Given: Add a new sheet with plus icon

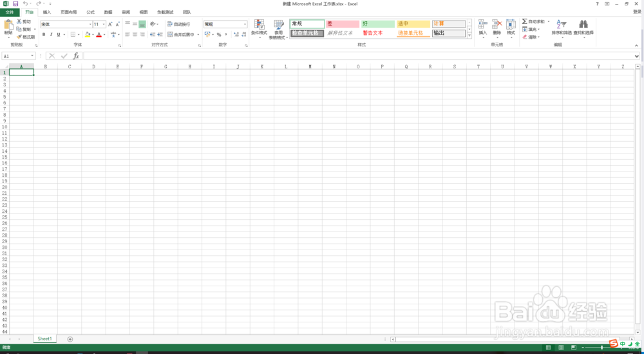Looking at the screenshot, I should coord(70,339).
